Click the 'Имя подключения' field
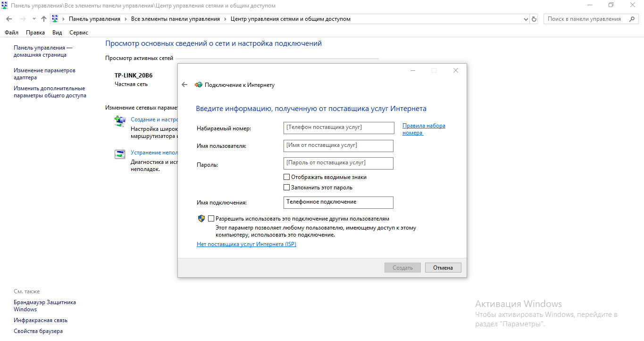This screenshot has width=644, height=341. 339,202
